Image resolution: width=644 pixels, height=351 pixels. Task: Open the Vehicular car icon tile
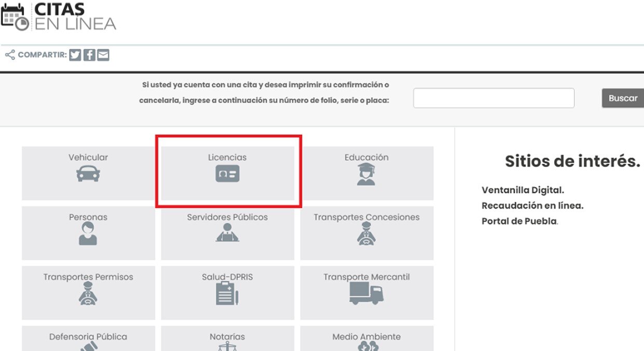pos(88,174)
